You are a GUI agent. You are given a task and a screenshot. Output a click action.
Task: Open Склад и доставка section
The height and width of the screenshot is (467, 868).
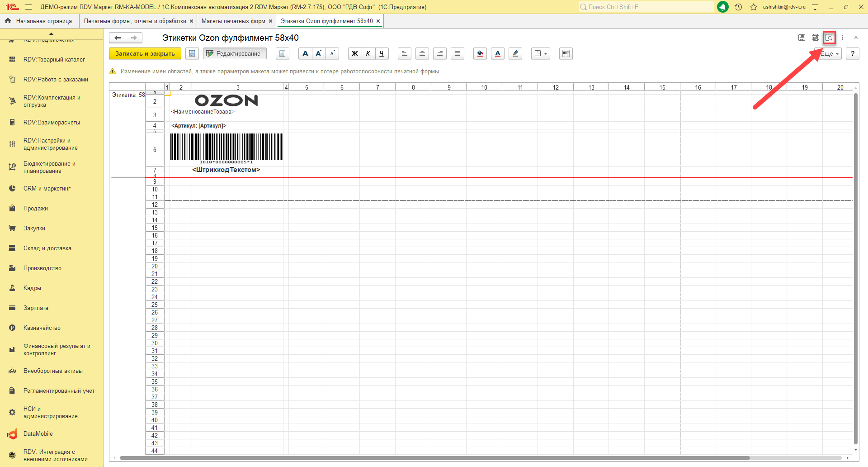(52, 248)
